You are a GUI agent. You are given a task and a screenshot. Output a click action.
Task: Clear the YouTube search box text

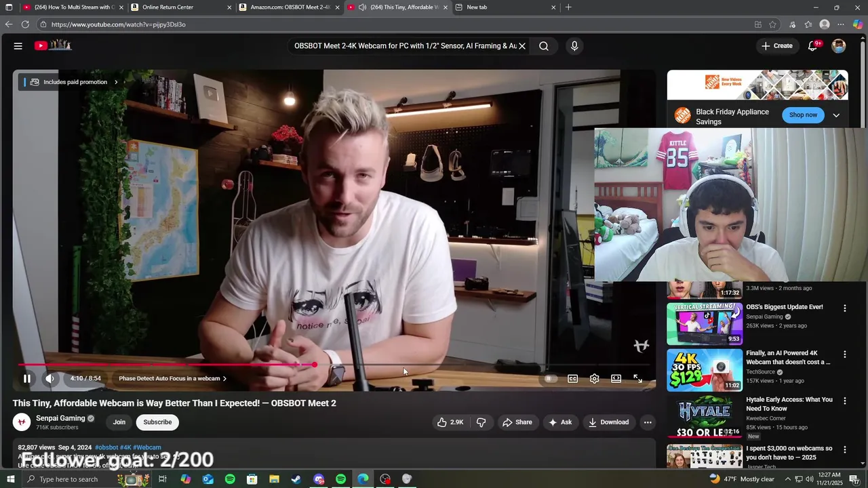(x=522, y=46)
